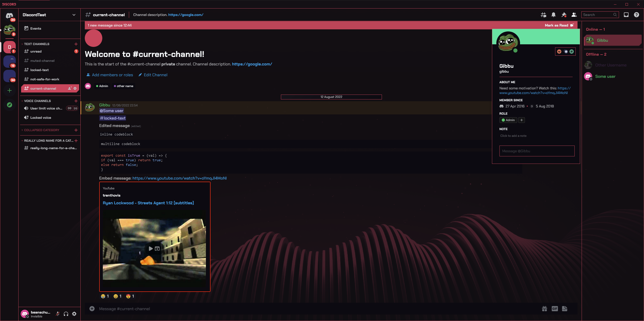Open the Explore Discoverable Servers compass
The width and height of the screenshot is (644, 321).
coord(9,105)
